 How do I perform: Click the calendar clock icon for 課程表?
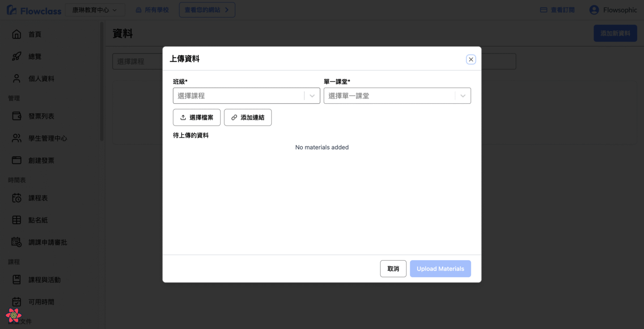coord(17,198)
